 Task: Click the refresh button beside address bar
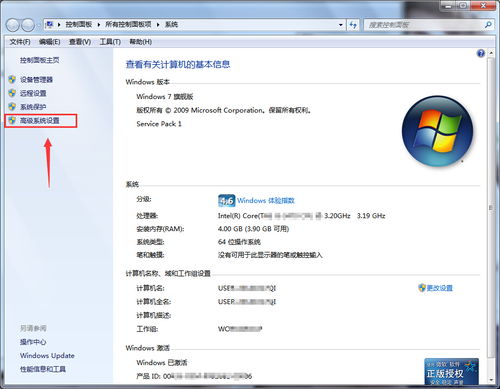point(353,25)
